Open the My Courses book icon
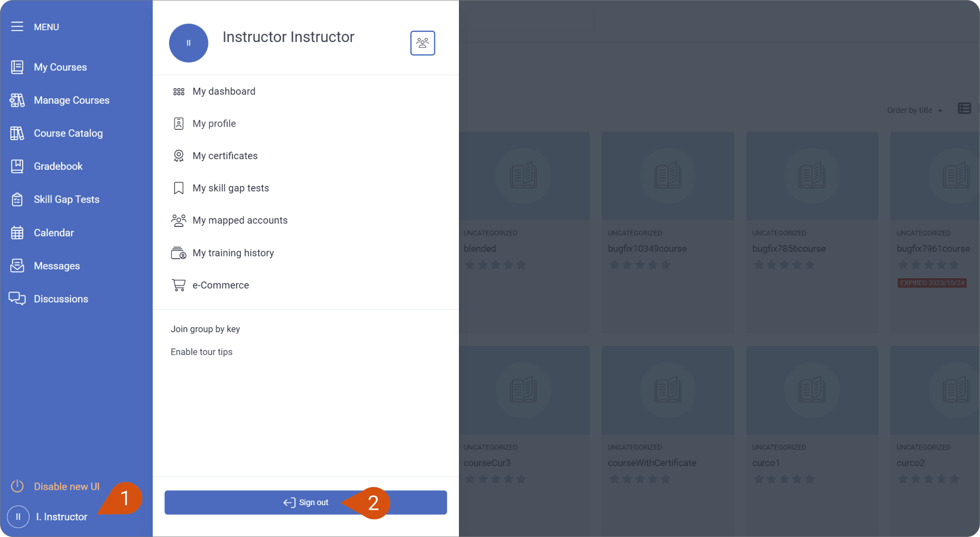Image resolution: width=980 pixels, height=537 pixels. [17, 67]
